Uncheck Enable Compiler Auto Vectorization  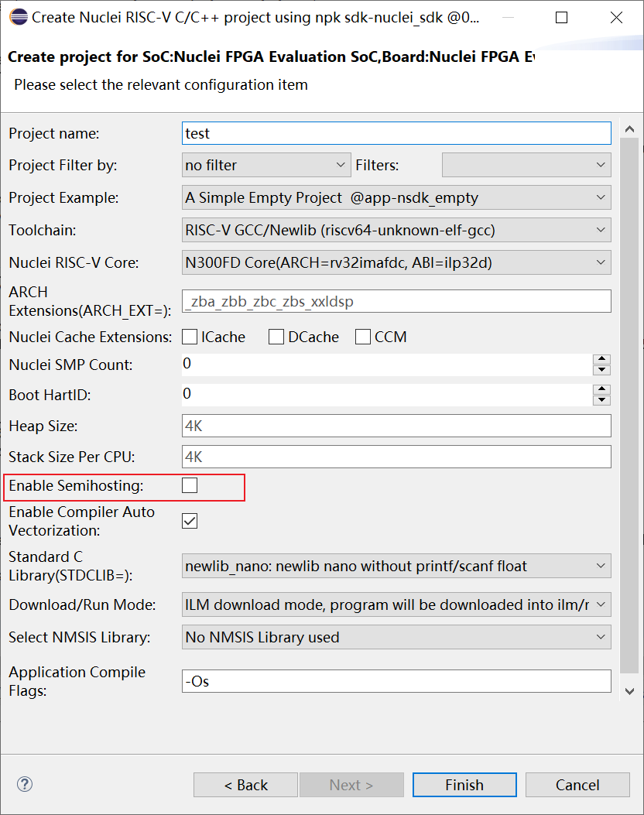190,521
